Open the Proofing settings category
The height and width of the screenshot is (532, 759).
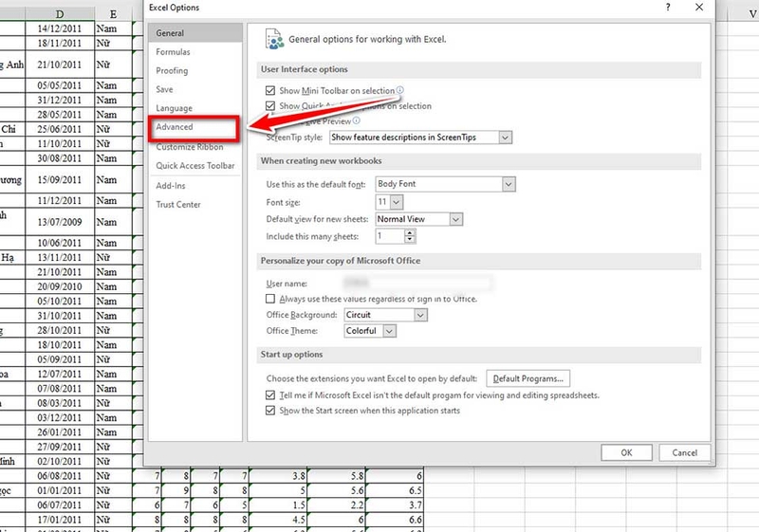pos(172,70)
